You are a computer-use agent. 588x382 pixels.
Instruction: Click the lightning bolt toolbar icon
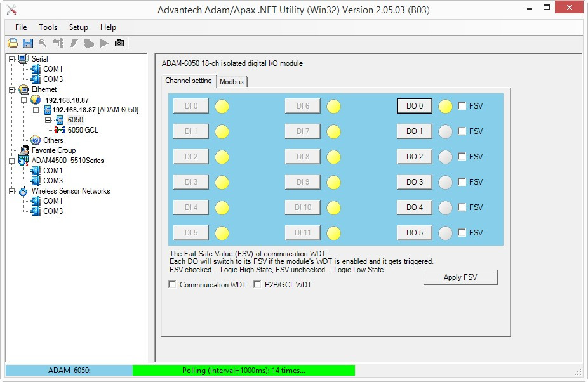tap(74, 43)
